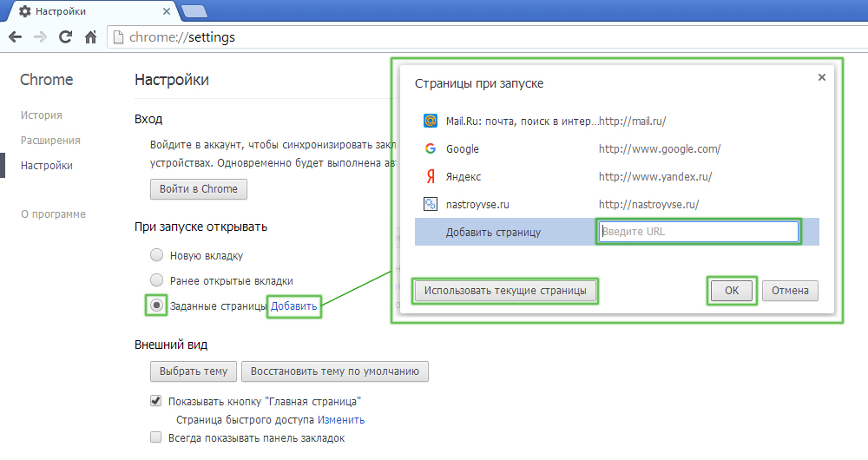The height and width of the screenshot is (460, 868).
Task: Select the http://nastroyvse.ru/ URL
Action: click(x=648, y=204)
